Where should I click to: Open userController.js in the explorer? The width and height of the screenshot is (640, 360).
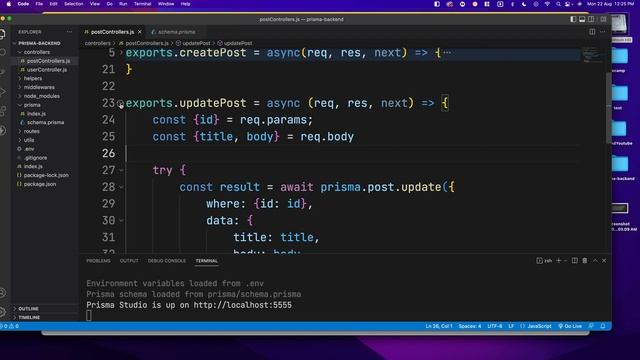[x=47, y=70]
